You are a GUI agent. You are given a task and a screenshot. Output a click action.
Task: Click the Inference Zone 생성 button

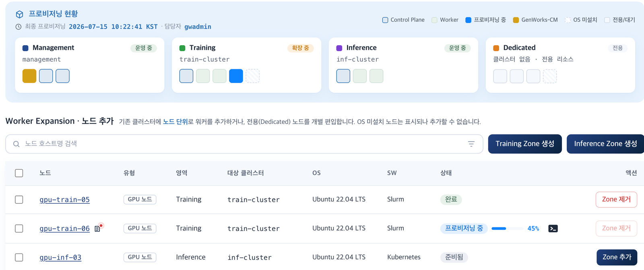pyautogui.click(x=605, y=144)
